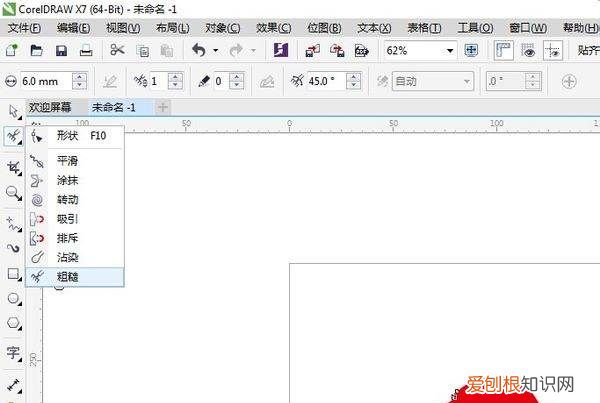Select the Artistic Media tool
The height and width of the screenshot is (403, 600).
(13, 249)
